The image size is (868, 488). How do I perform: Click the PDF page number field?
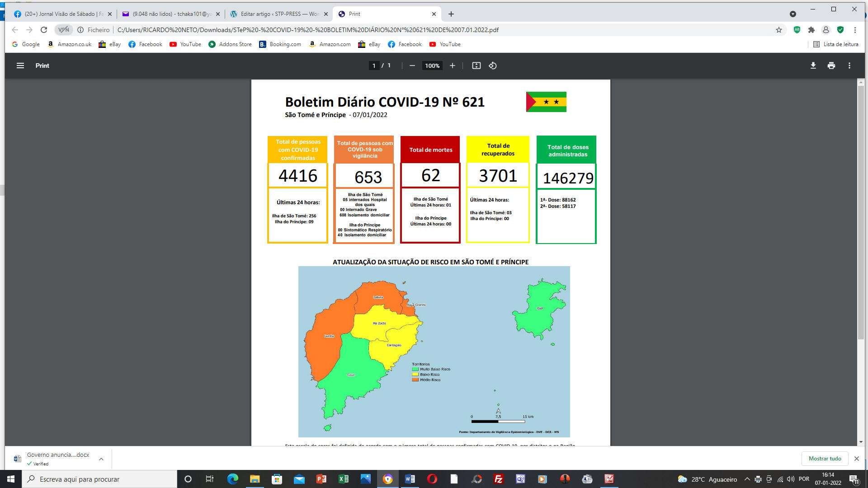coord(373,66)
